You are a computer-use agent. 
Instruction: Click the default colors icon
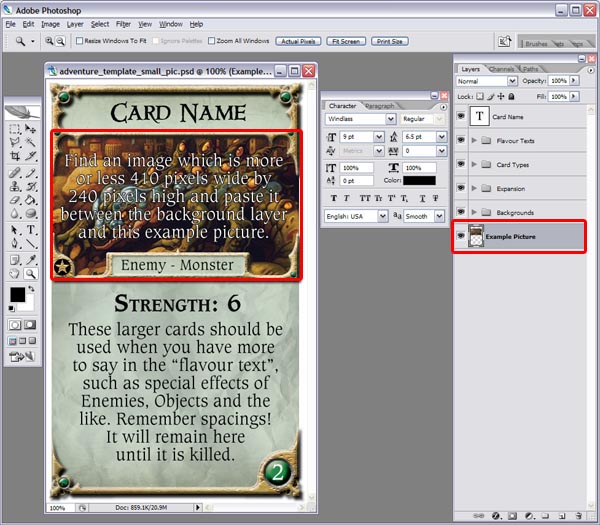pos(11,308)
